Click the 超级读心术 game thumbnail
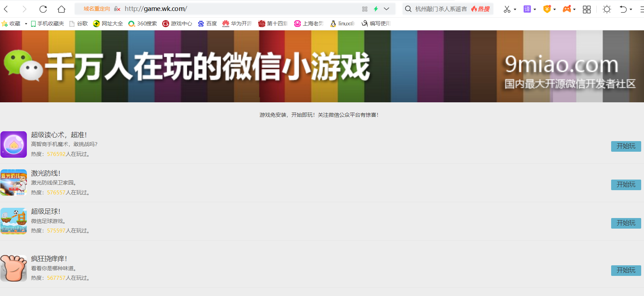Viewport: 644px width, 296px height. click(x=13, y=144)
